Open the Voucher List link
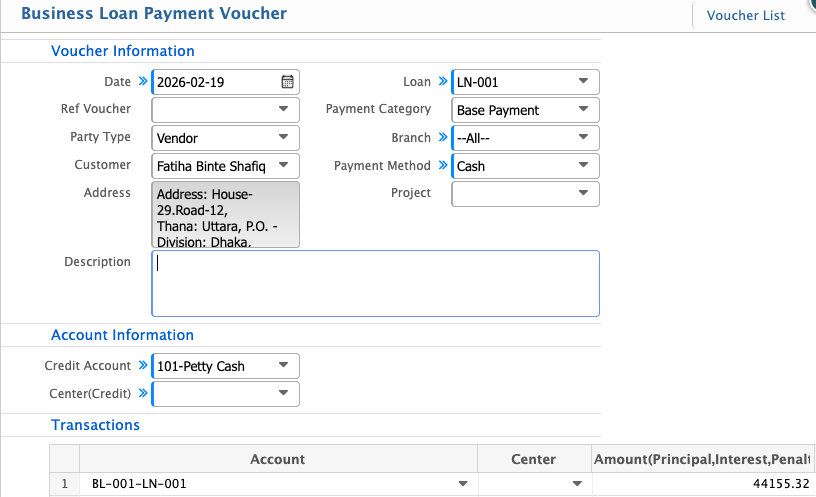 [x=745, y=15]
